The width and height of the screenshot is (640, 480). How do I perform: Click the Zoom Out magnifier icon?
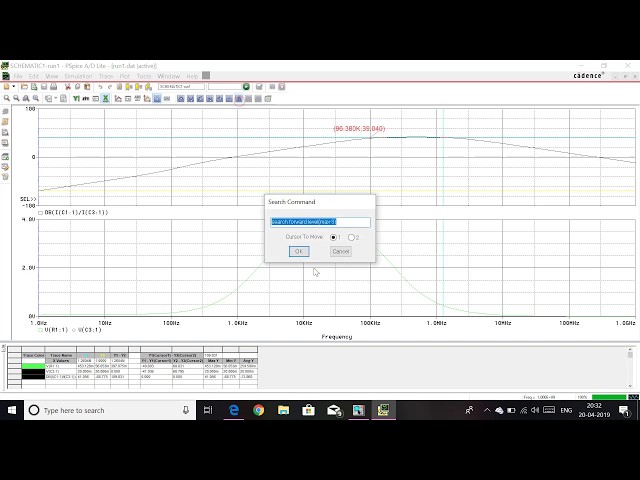(x=16, y=98)
